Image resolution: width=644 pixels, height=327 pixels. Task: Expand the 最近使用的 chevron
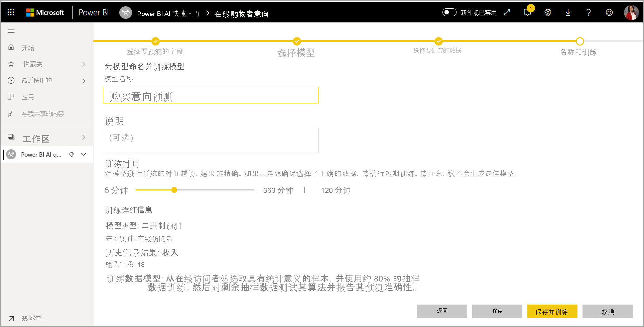84,81
